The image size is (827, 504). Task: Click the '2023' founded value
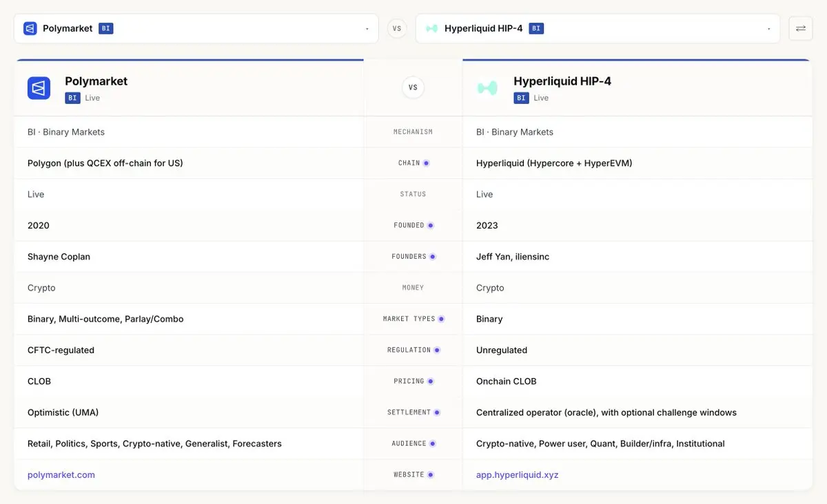487,225
